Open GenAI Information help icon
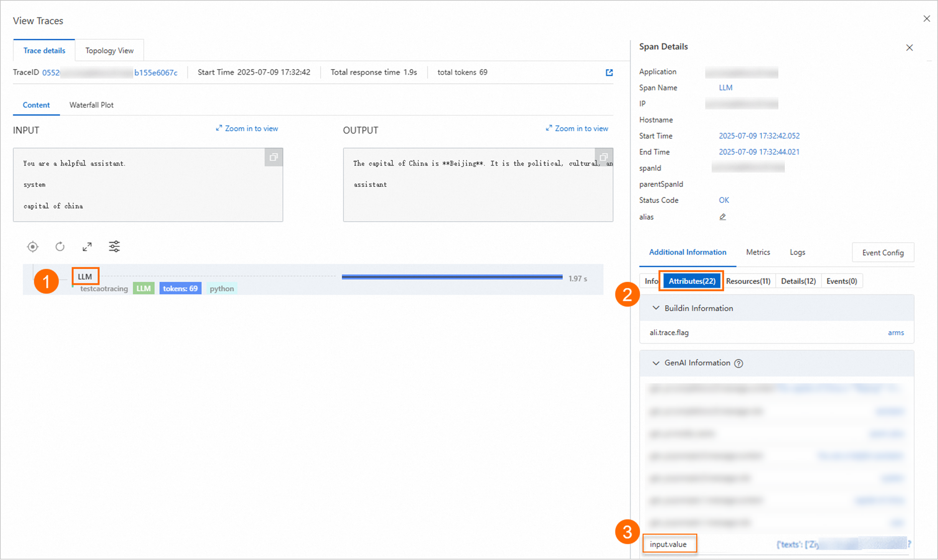938x560 pixels. (x=739, y=364)
